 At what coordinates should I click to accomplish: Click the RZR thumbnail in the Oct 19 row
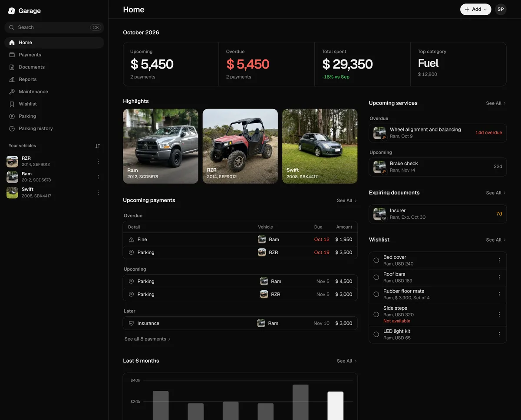pyautogui.click(x=262, y=253)
